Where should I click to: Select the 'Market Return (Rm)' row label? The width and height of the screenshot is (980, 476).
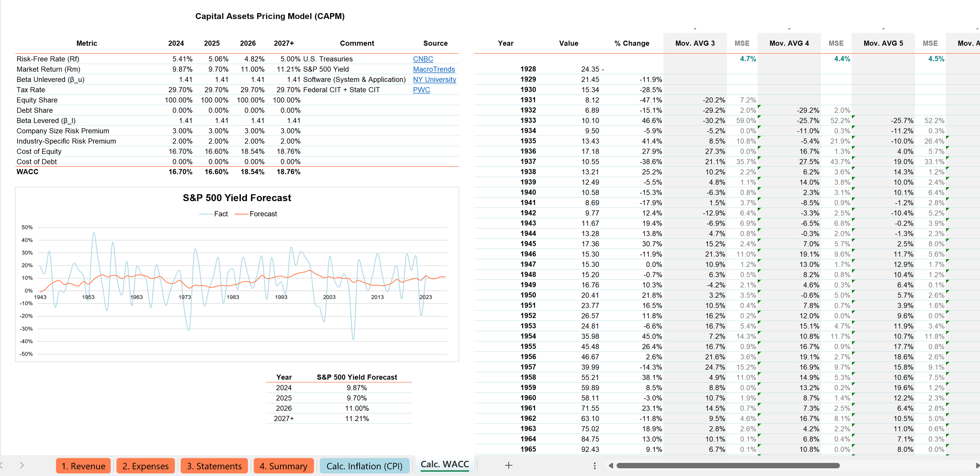48,69
